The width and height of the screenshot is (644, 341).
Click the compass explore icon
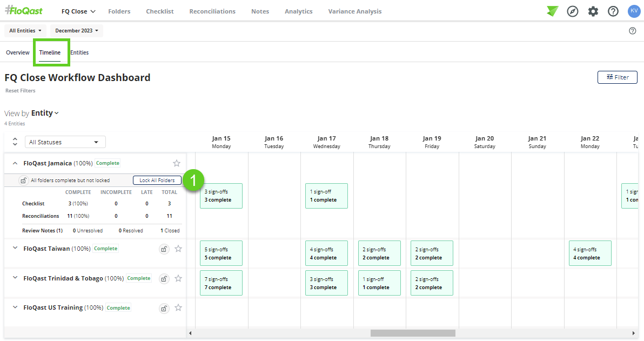coord(573,11)
